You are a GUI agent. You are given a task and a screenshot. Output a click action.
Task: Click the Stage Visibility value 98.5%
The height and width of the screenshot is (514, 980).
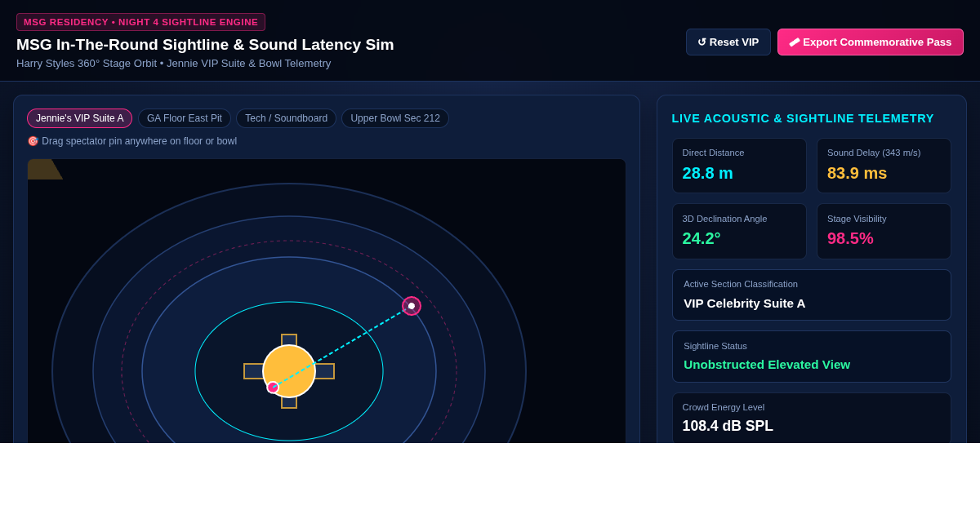(x=850, y=238)
